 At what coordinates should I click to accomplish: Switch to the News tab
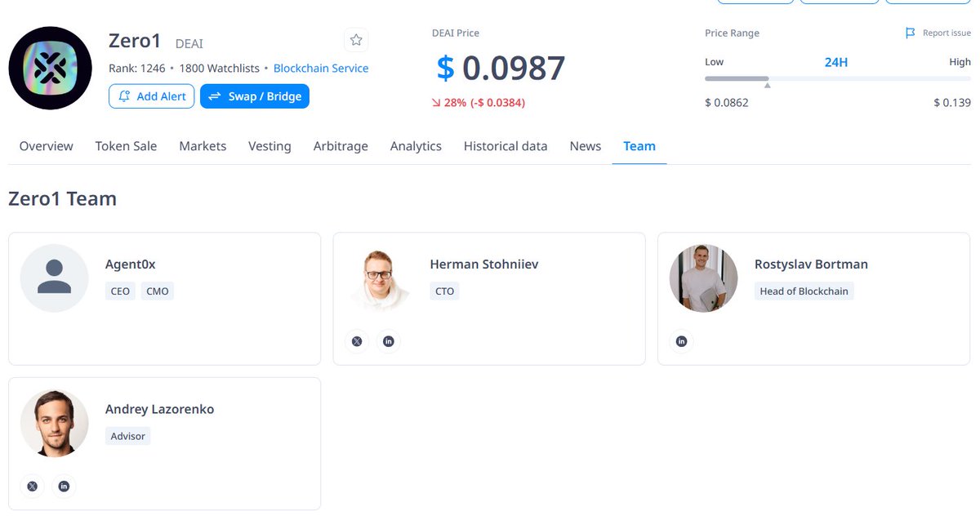click(586, 146)
